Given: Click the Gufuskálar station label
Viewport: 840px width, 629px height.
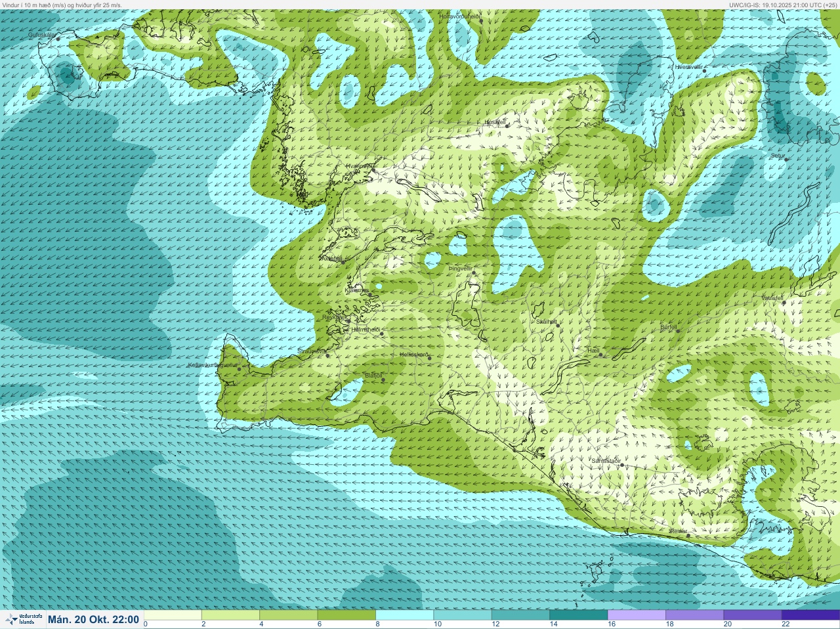Looking at the screenshot, I should pos(41,34).
